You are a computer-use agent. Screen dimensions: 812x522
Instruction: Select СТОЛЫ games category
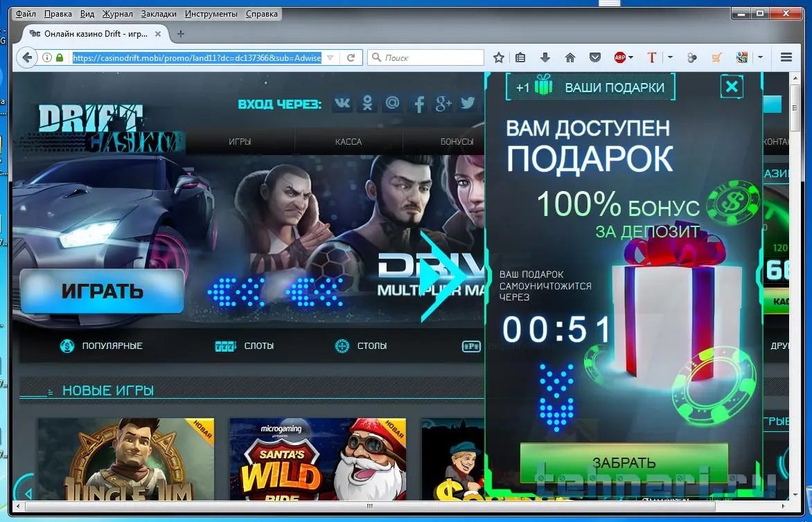click(x=361, y=345)
